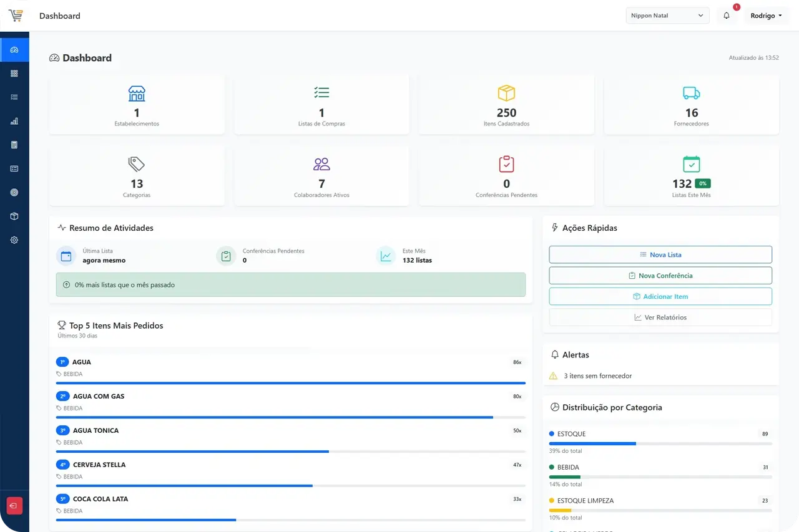The height and width of the screenshot is (532, 799).
Task: Click the card-list icon in sidebar menu
Action: (x=14, y=168)
